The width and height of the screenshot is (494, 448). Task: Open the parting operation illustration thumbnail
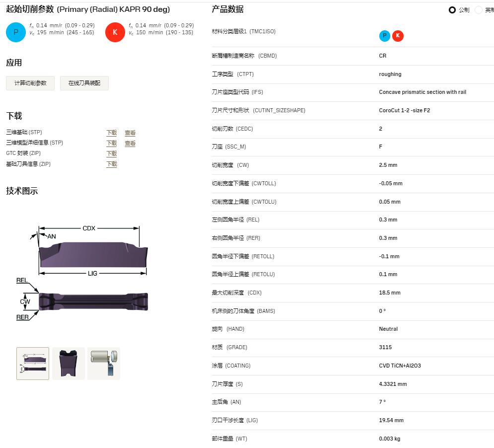click(x=104, y=364)
